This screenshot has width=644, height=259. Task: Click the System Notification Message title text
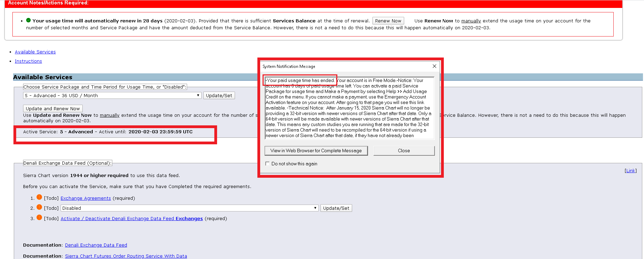(289, 66)
